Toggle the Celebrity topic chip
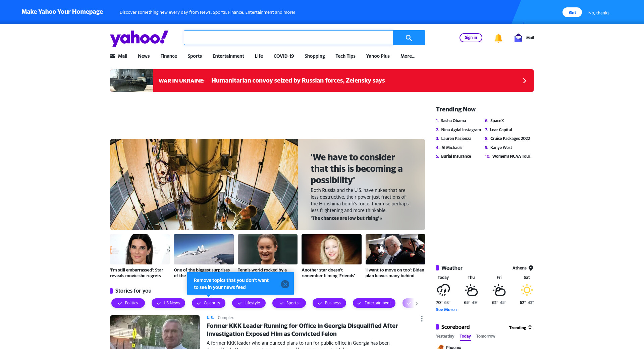The image size is (644, 349). click(x=209, y=303)
